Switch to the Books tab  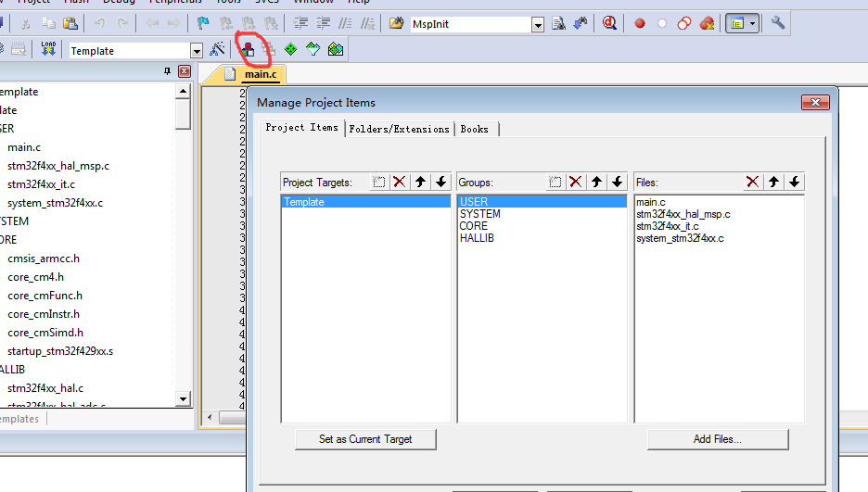pos(475,129)
